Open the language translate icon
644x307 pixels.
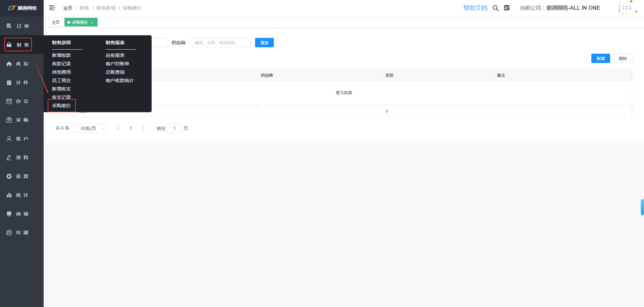click(x=506, y=8)
